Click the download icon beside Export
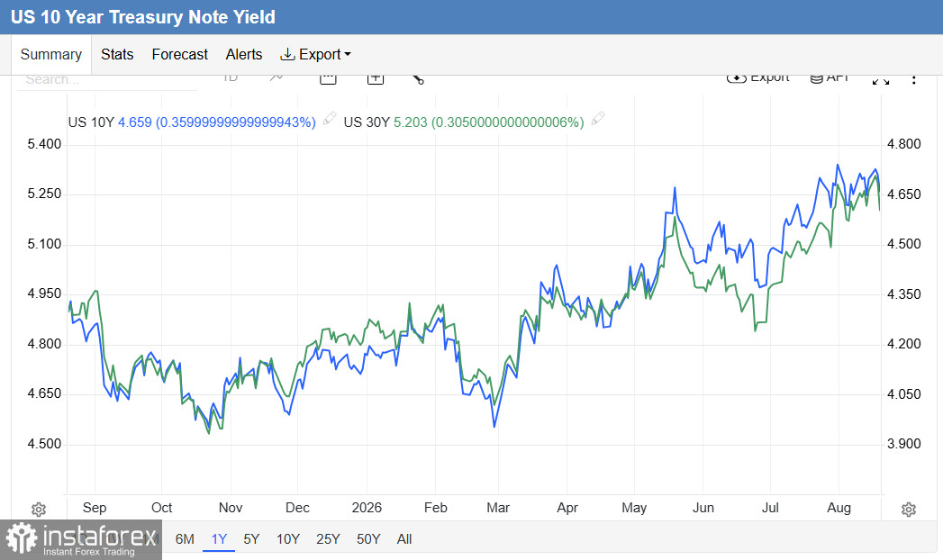 coord(287,54)
